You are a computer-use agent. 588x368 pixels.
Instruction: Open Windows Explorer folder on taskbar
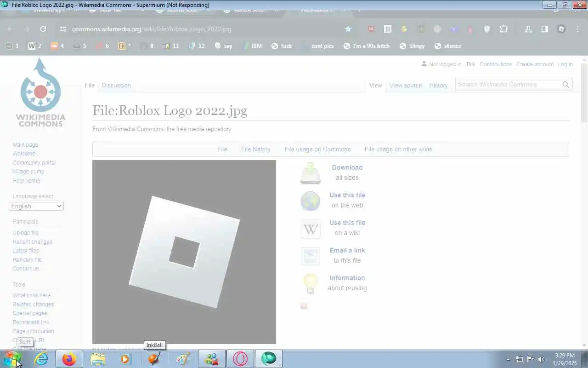(x=98, y=359)
